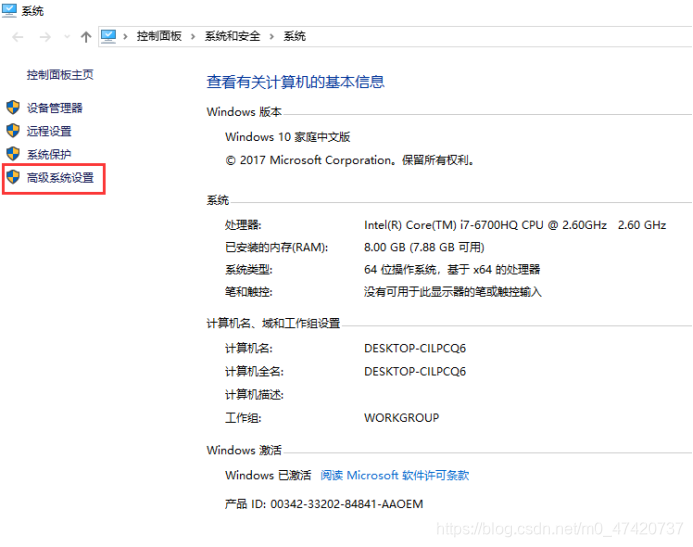The height and width of the screenshot is (547, 693).
Task: Open 控制面板主页 link
Action: click(x=60, y=75)
